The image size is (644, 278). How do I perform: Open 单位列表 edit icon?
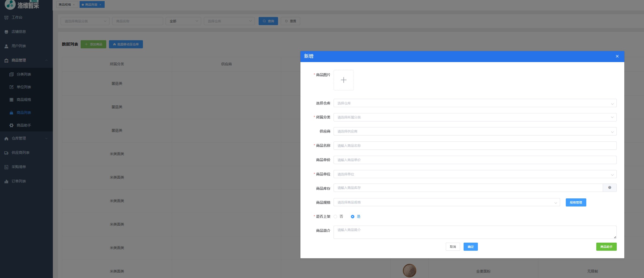[11, 87]
